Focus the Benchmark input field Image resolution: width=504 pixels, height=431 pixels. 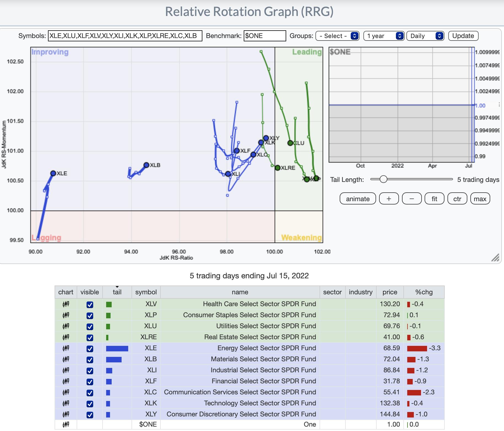point(265,36)
